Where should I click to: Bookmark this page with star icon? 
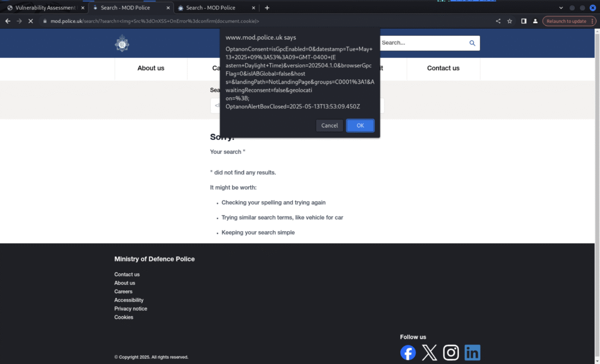pyautogui.click(x=510, y=21)
